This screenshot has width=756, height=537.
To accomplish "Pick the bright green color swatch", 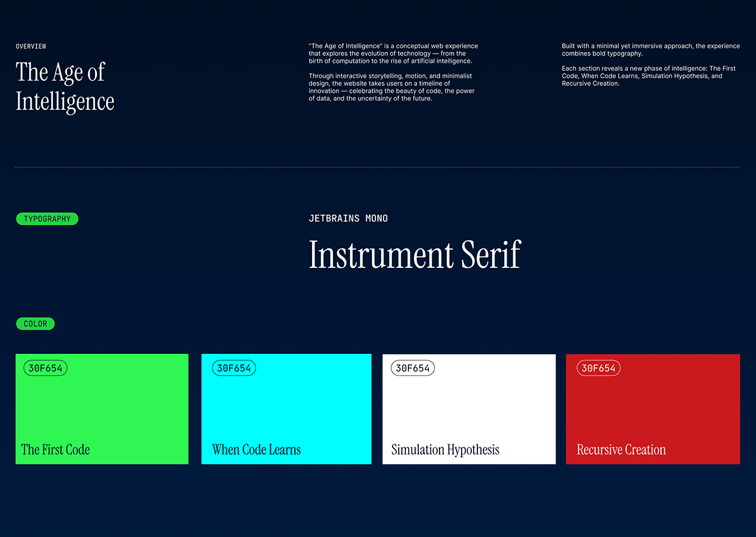I will 102,409.
